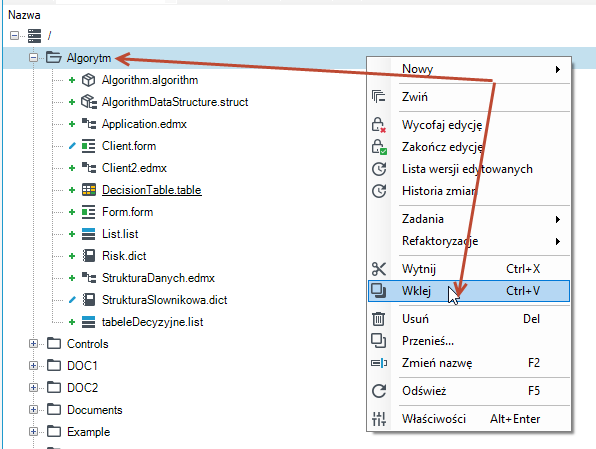The width and height of the screenshot is (596, 449).
Task: Click the scissors icon for Wytnij
Action: coord(379,269)
